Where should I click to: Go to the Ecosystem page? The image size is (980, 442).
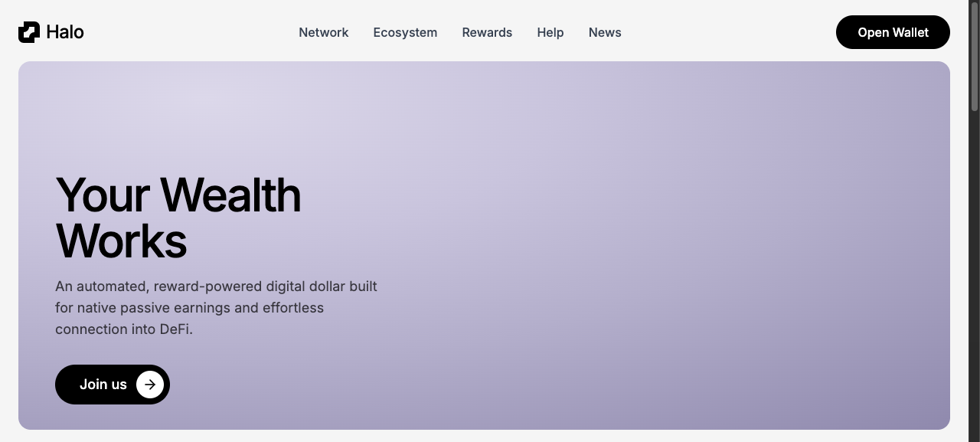pos(405,32)
